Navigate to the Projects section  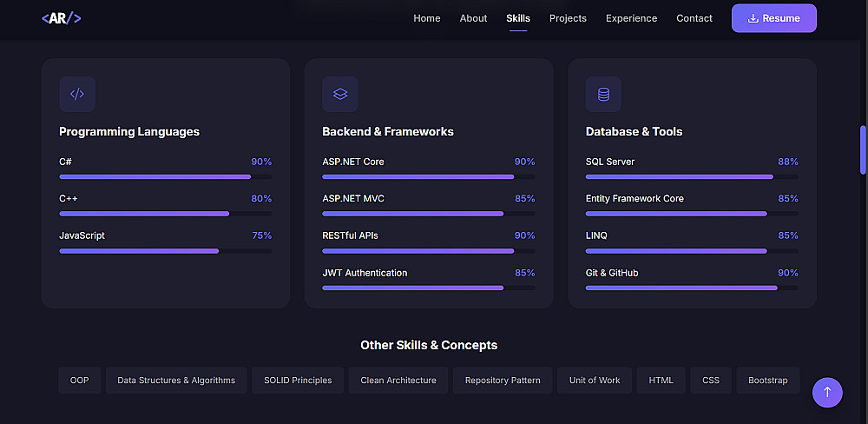[568, 18]
